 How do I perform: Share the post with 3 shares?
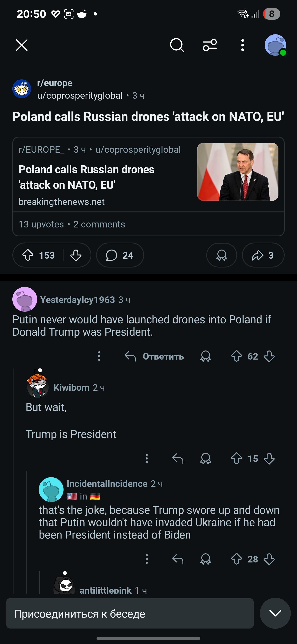point(263,255)
